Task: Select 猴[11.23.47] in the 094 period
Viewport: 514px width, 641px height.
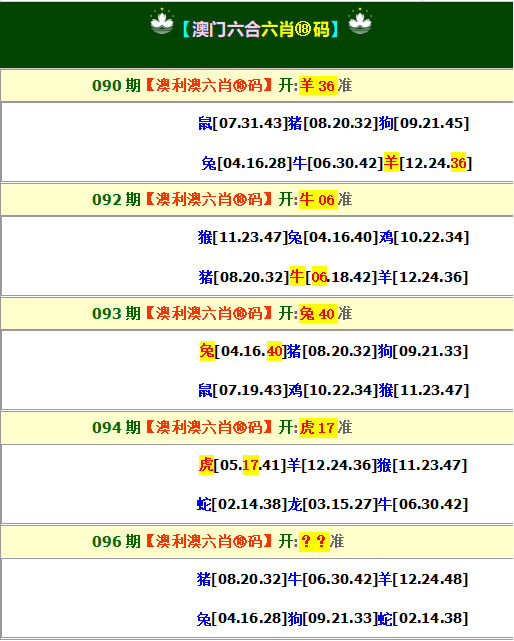Action: coord(422,465)
